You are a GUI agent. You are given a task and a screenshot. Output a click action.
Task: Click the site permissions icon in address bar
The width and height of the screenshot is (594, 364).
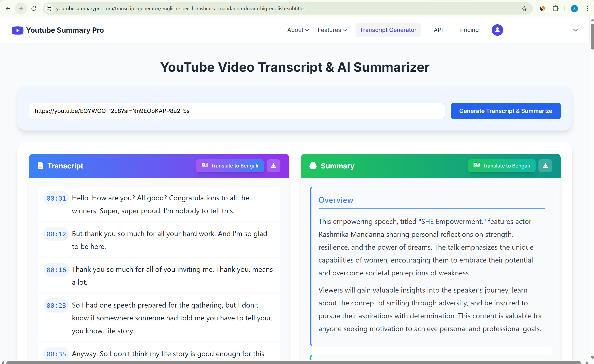pyautogui.click(x=49, y=8)
